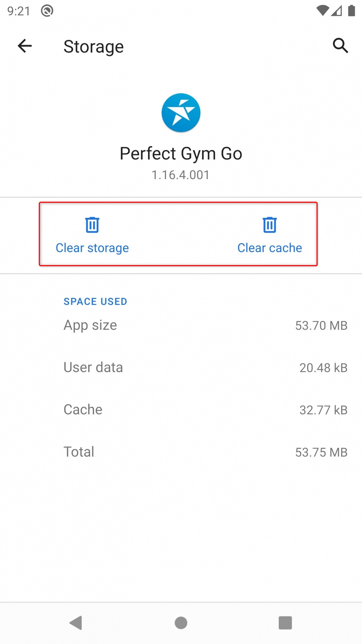
Task: Tap the back arrow in the header
Action: (25, 46)
